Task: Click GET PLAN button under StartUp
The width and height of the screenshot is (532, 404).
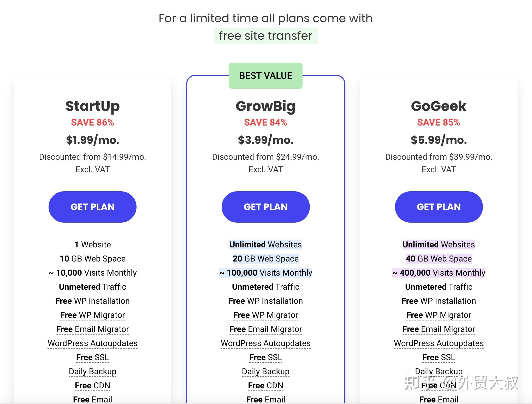Action: click(x=92, y=207)
